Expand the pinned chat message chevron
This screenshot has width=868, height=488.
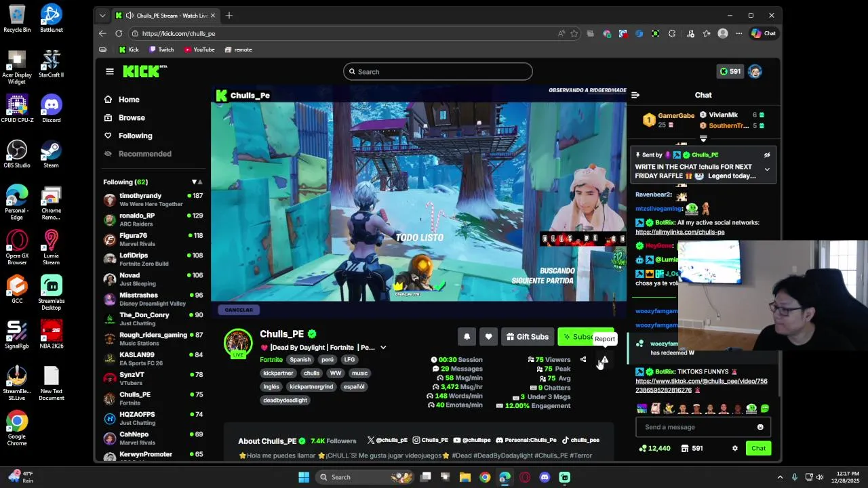click(x=767, y=169)
